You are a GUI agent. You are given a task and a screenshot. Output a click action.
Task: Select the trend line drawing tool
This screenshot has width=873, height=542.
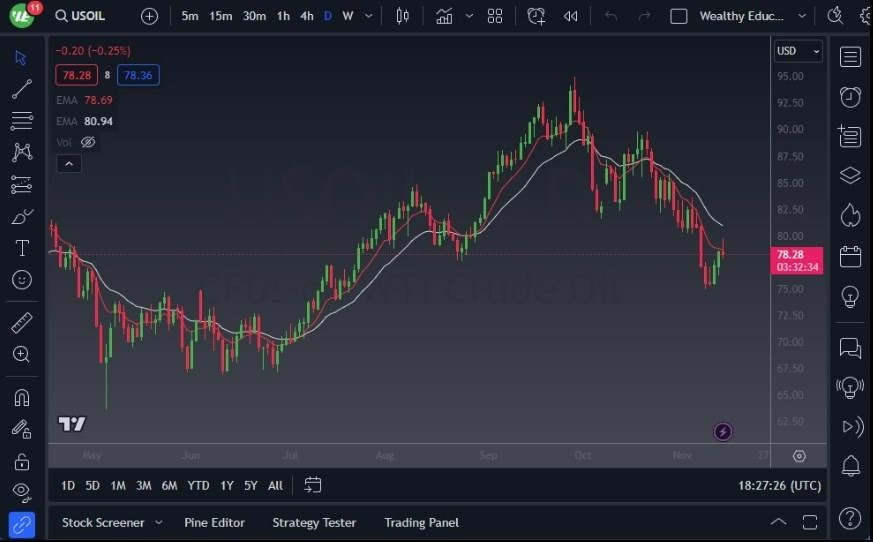[22, 89]
